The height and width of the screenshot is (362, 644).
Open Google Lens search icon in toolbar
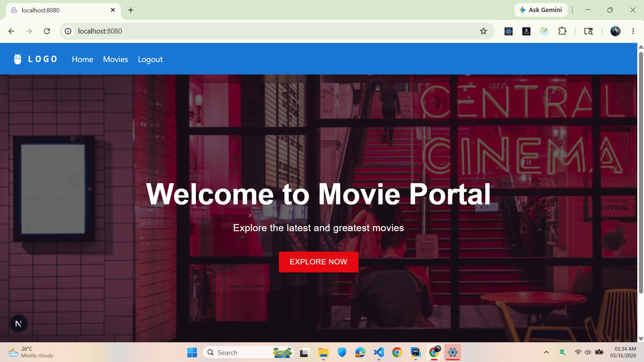(x=588, y=31)
